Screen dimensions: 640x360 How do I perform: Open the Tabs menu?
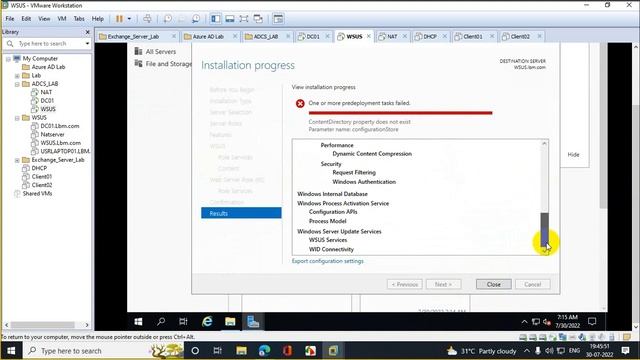[x=79, y=19]
